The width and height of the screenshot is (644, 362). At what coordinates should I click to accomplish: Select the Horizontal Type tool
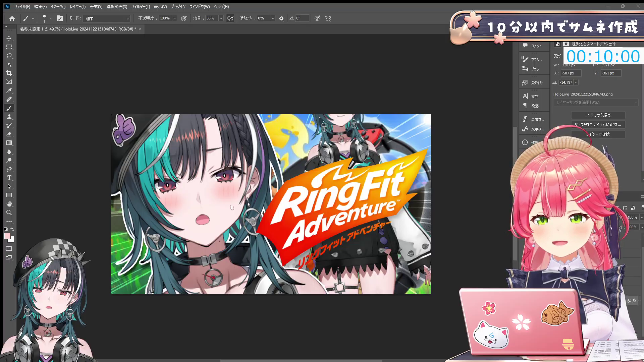pos(9,178)
